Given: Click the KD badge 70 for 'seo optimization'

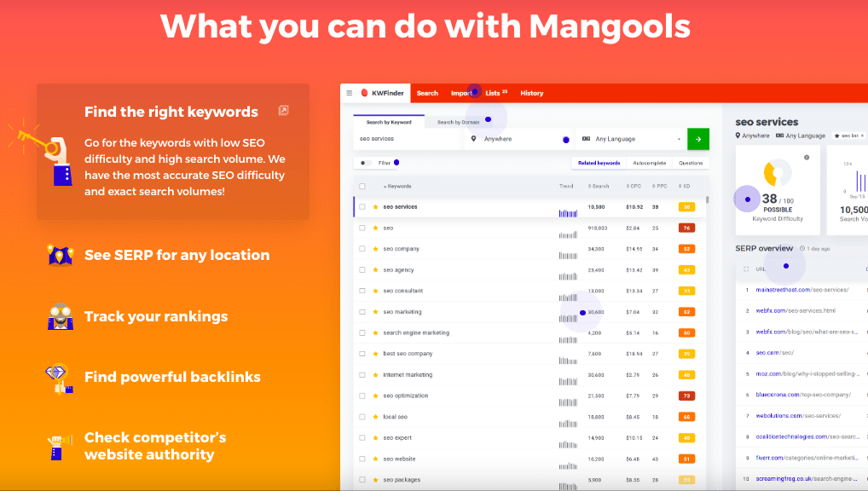Looking at the screenshot, I should point(686,396).
